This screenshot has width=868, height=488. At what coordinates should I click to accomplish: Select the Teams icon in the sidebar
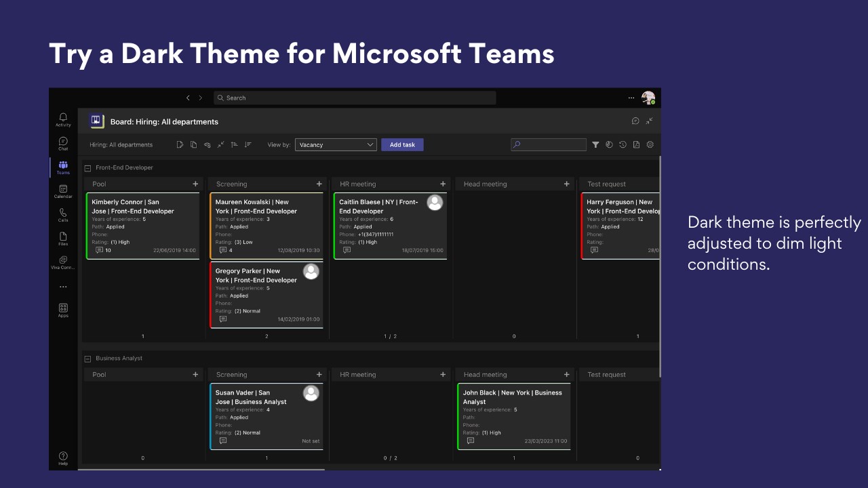[x=63, y=167]
